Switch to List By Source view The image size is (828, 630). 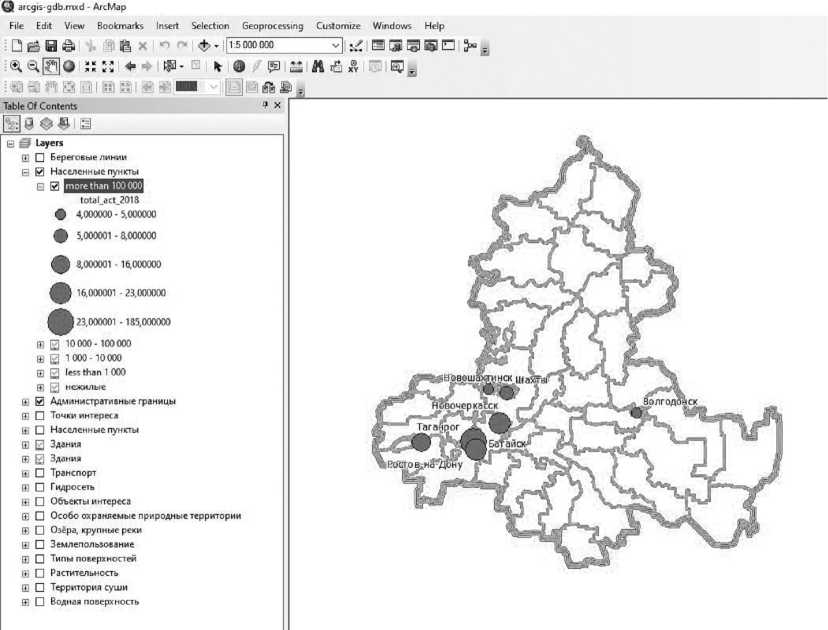tap(29, 124)
